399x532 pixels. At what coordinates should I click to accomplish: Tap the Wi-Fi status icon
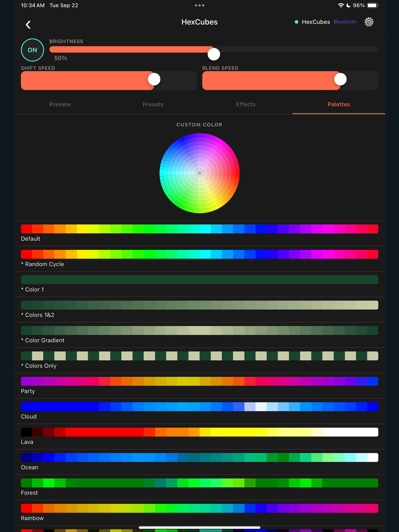(x=341, y=5)
